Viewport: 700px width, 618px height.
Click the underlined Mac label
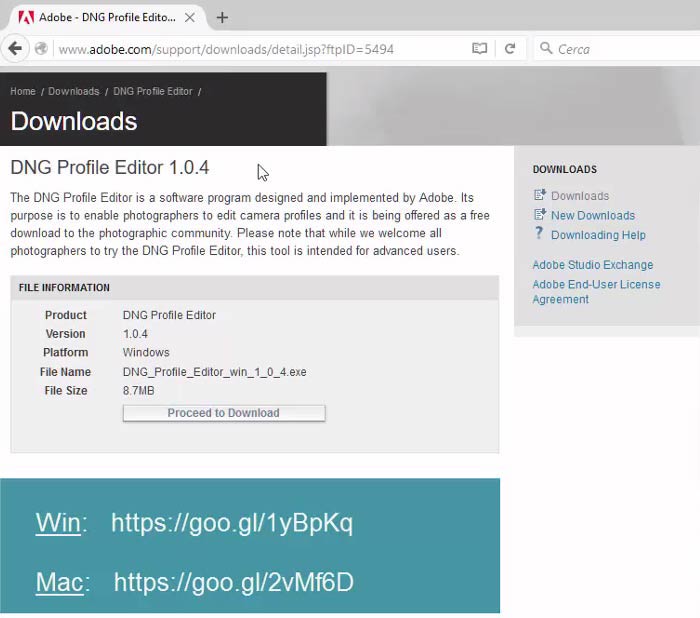pyautogui.click(x=59, y=582)
